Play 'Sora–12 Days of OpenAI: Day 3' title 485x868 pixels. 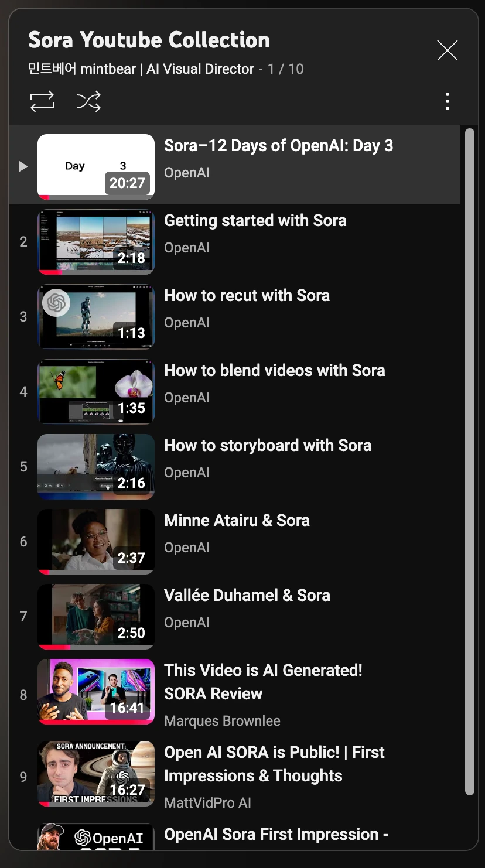pyautogui.click(x=279, y=145)
